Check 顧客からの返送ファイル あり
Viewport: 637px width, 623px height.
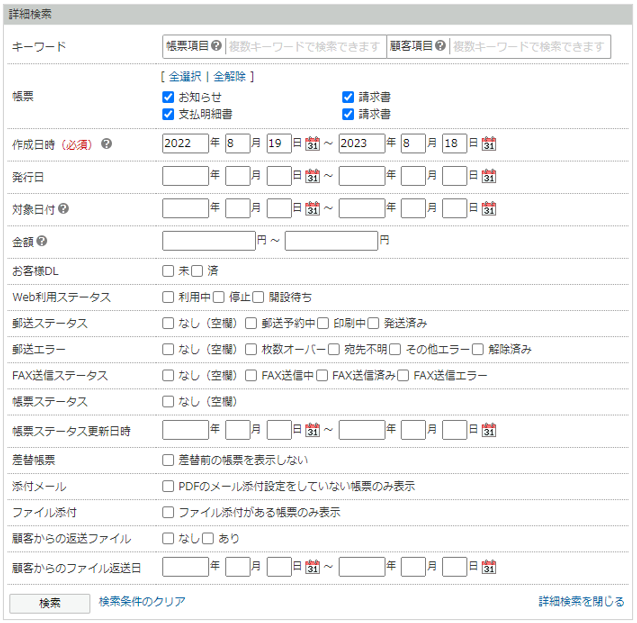[208, 539]
